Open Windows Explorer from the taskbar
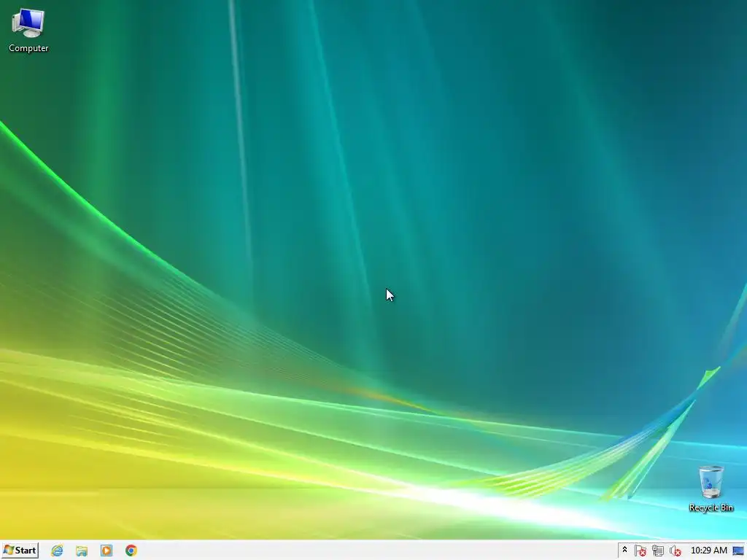 [82, 551]
